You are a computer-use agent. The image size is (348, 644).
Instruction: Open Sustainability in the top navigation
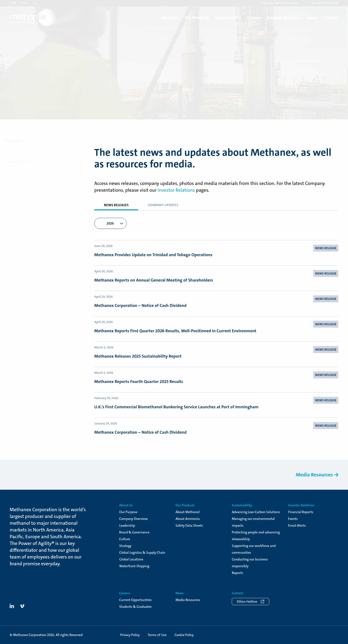pos(228,17)
